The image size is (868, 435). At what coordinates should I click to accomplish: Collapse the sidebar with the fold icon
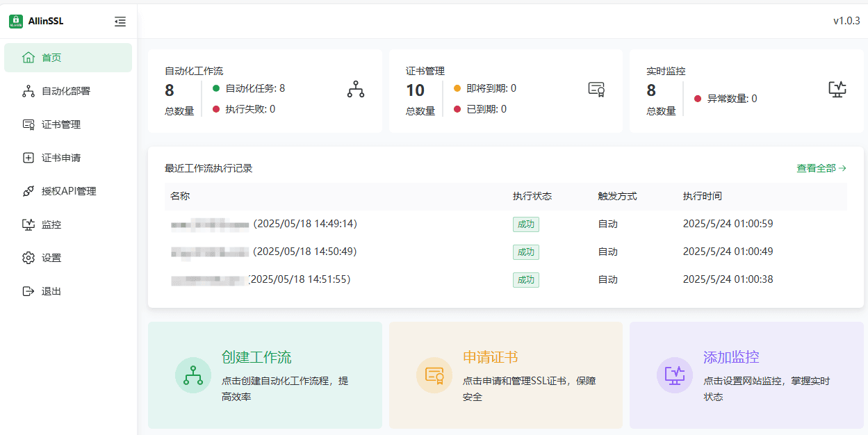click(120, 22)
